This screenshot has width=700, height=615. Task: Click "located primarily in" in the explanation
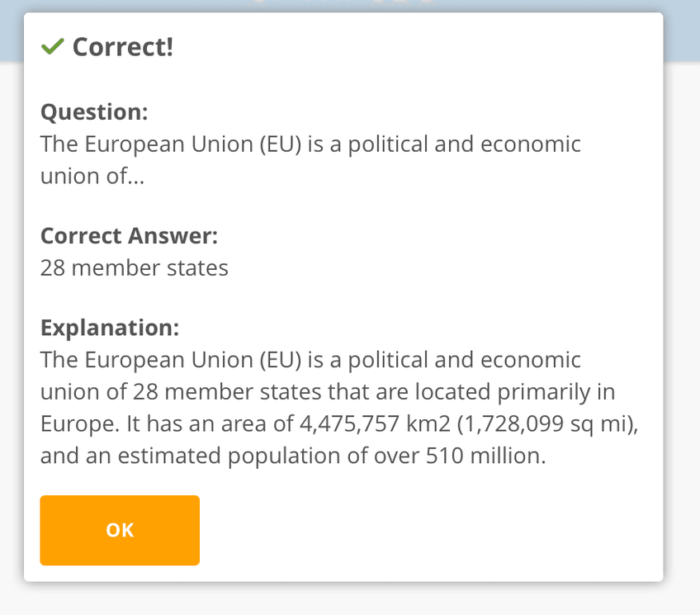click(521, 392)
